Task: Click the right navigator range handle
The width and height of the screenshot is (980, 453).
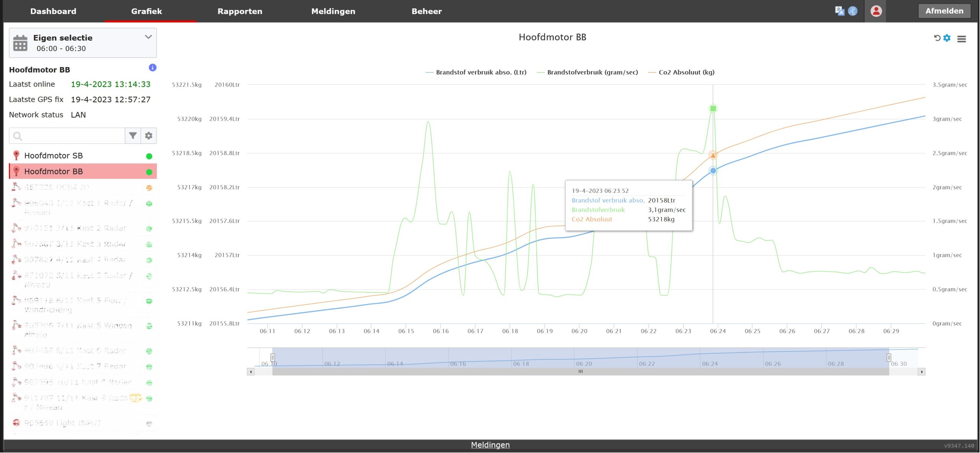Action: tap(889, 357)
